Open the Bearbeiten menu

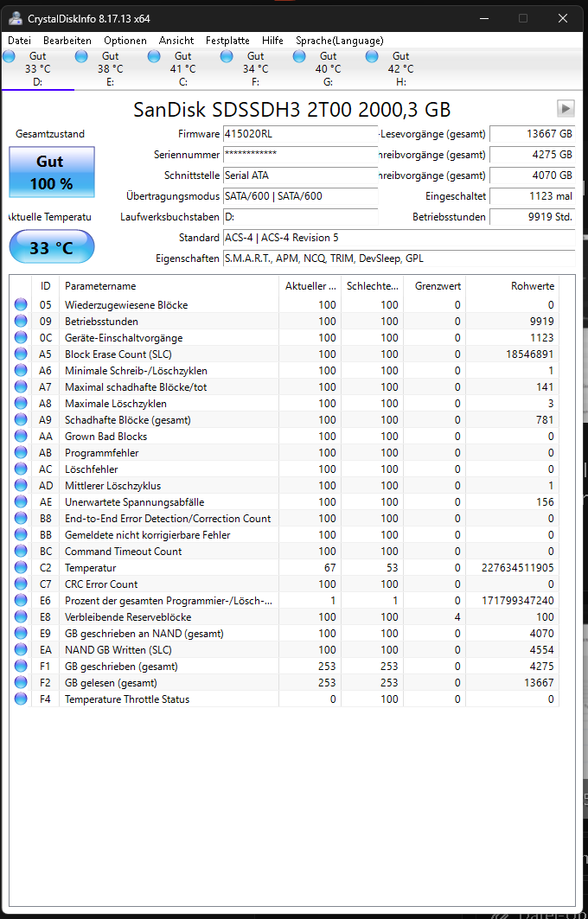point(67,41)
